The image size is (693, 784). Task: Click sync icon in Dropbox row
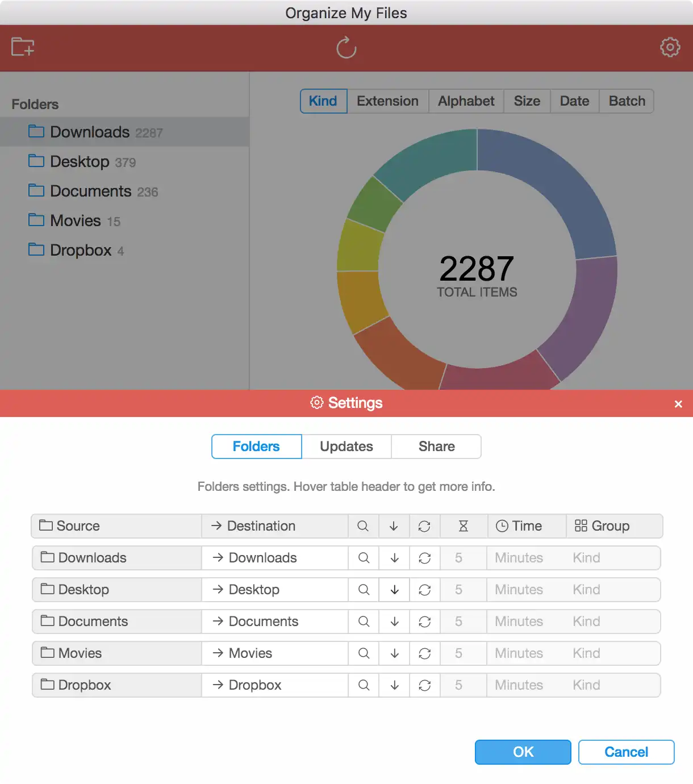(x=425, y=685)
